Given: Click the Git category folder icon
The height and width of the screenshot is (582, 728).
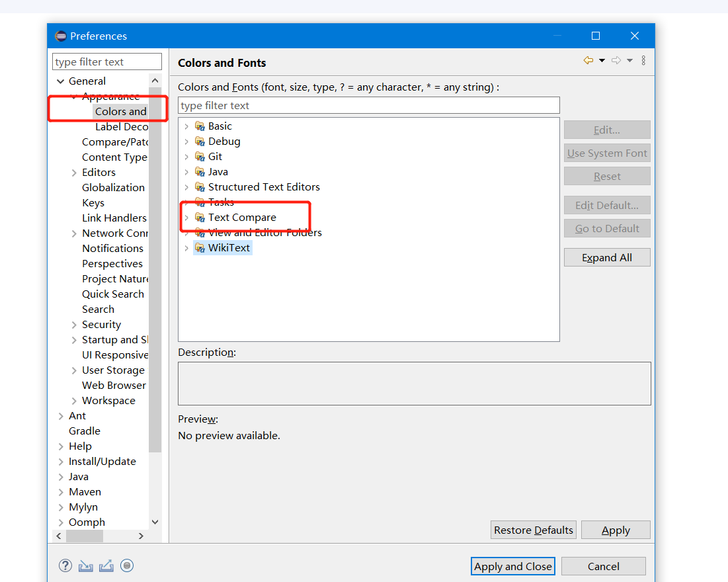Looking at the screenshot, I should (200, 157).
